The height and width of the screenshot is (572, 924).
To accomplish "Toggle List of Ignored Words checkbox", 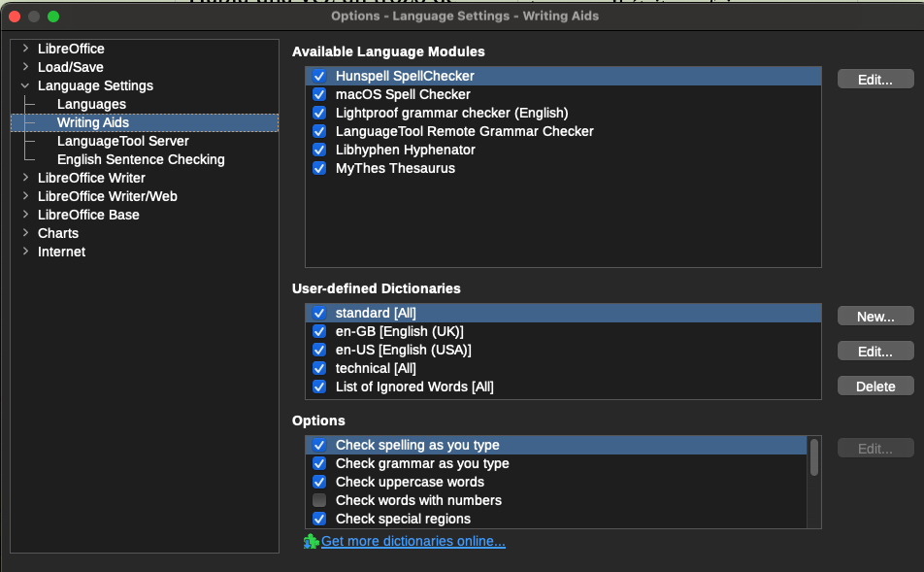I will pyautogui.click(x=319, y=387).
